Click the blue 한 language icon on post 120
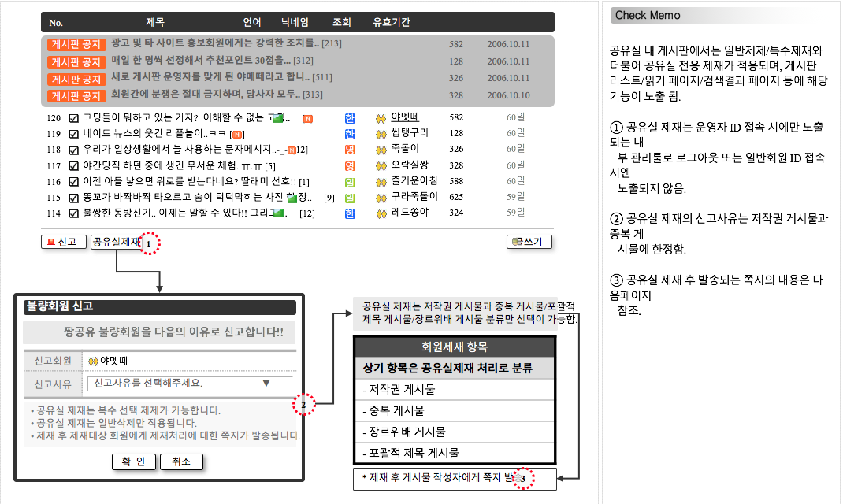The image size is (843, 504). coord(349,117)
